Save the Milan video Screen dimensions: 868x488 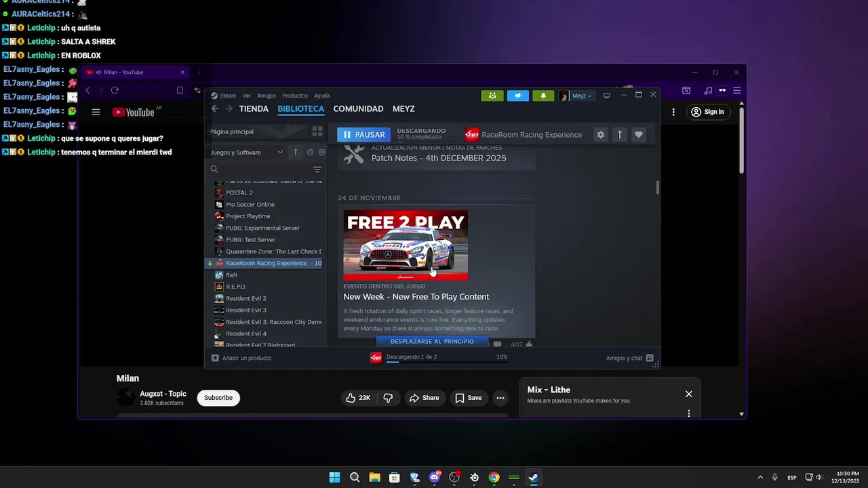click(468, 398)
